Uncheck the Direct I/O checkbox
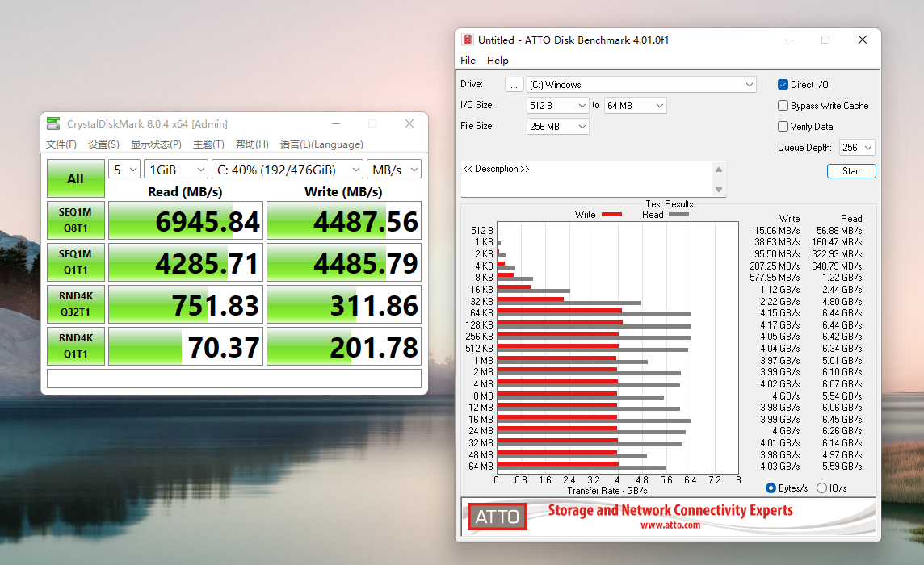The height and width of the screenshot is (565, 924). click(783, 84)
